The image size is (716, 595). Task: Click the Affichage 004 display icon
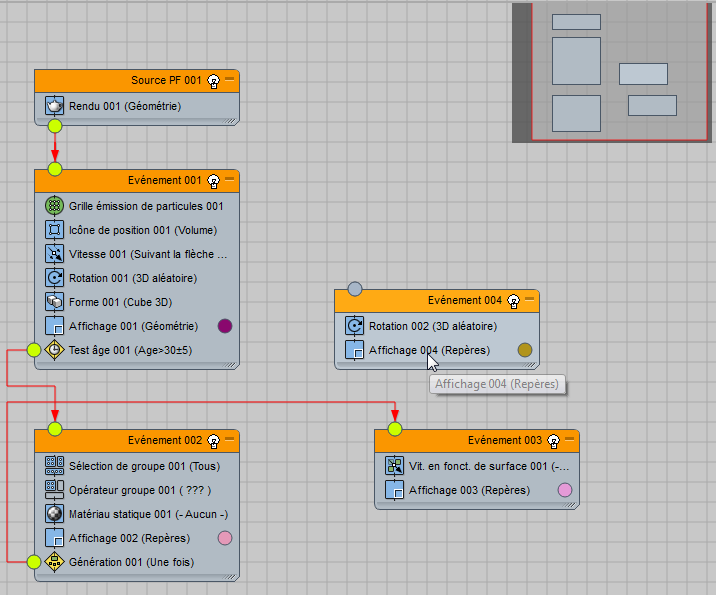pyautogui.click(x=354, y=350)
